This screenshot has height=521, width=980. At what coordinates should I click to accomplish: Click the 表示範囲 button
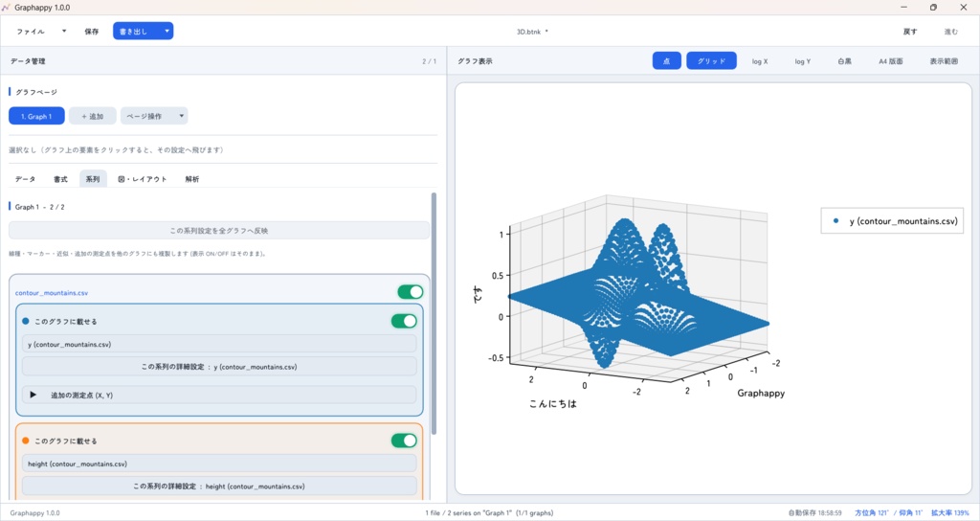click(944, 61)
